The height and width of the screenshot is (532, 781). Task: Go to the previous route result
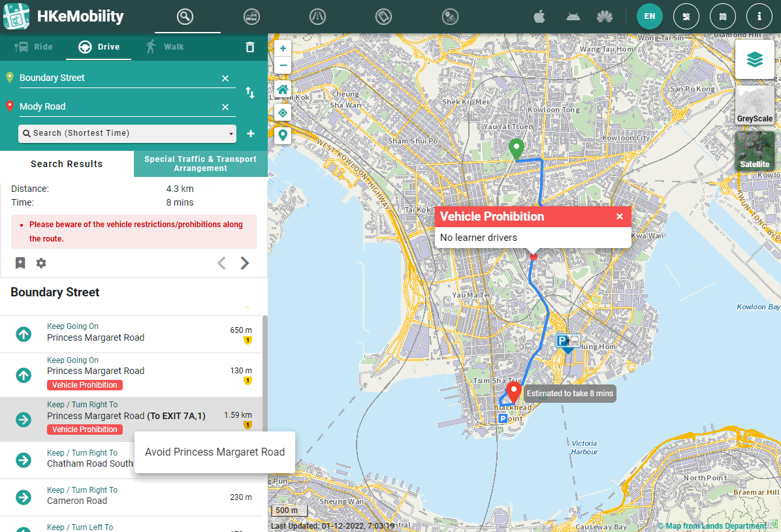(x=221, y=263)
